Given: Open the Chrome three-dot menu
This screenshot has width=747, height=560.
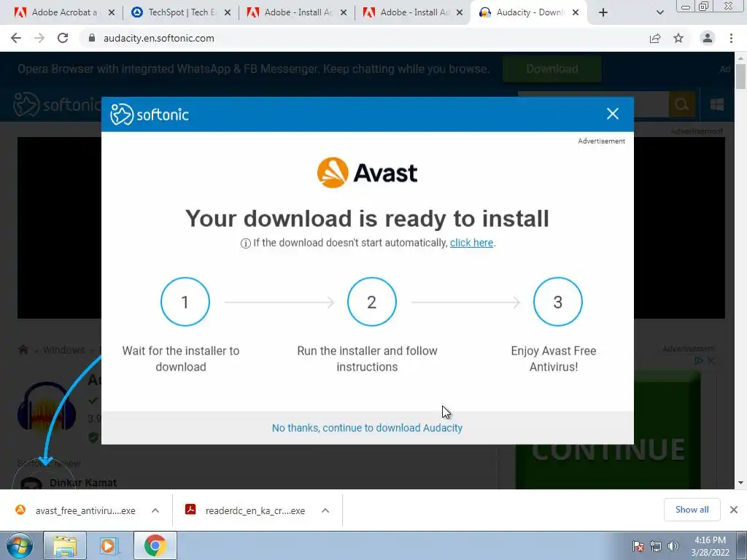Looking at the screenshot, I should (731, 38).
